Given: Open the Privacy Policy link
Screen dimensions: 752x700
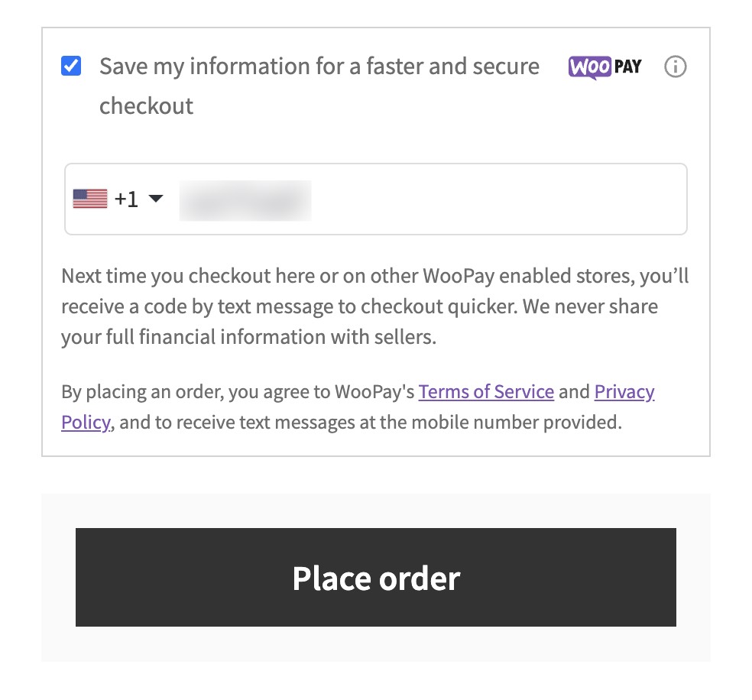Looking at the screenshot, I should 624,391.
